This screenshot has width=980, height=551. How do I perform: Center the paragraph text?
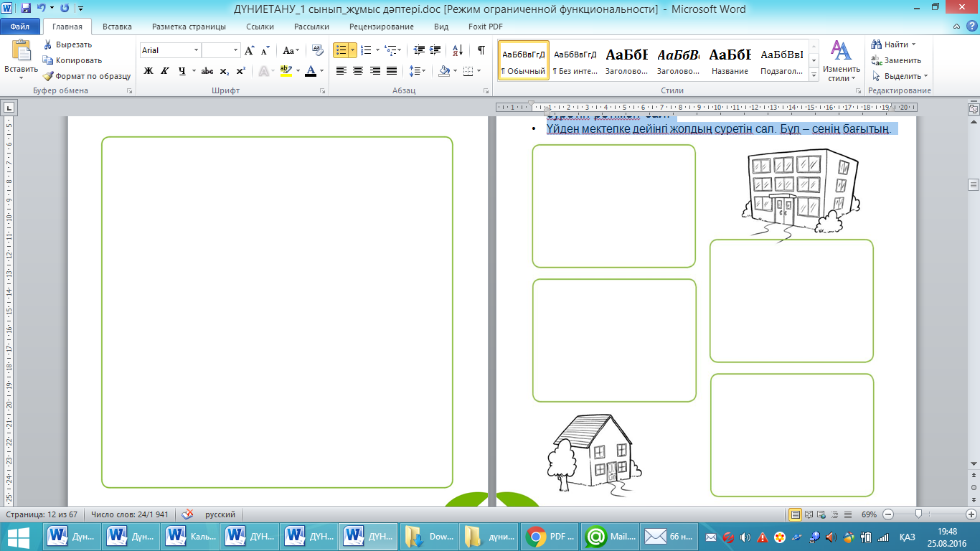[358, 71]
